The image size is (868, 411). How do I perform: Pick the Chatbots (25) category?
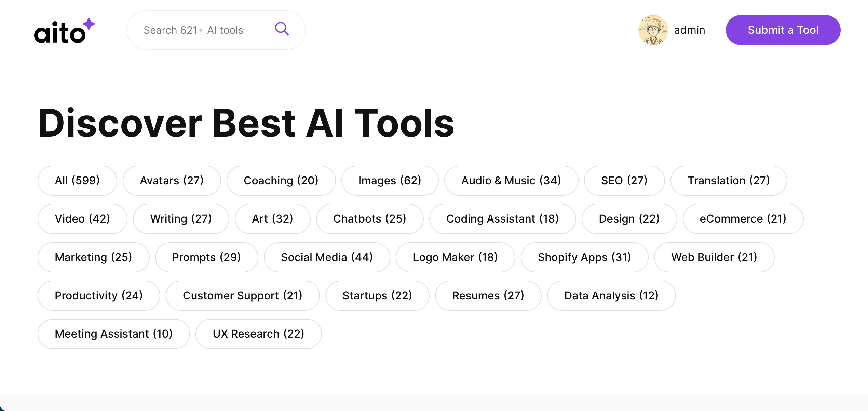[x=369, y=219]
